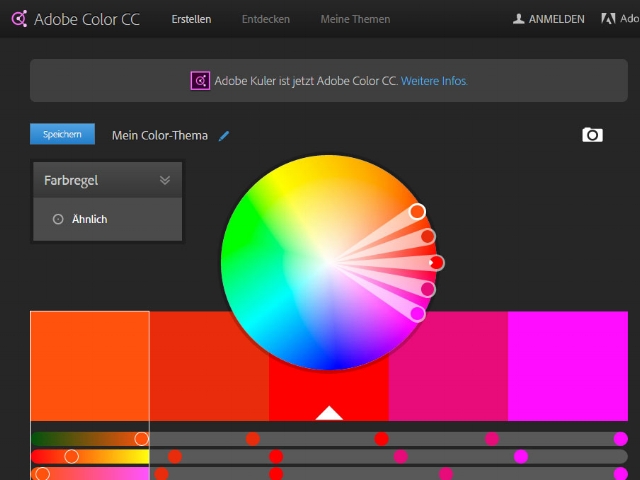Click the middle rainbow slider handle
This screenshot has width=640, height=480.
[71, 456]
